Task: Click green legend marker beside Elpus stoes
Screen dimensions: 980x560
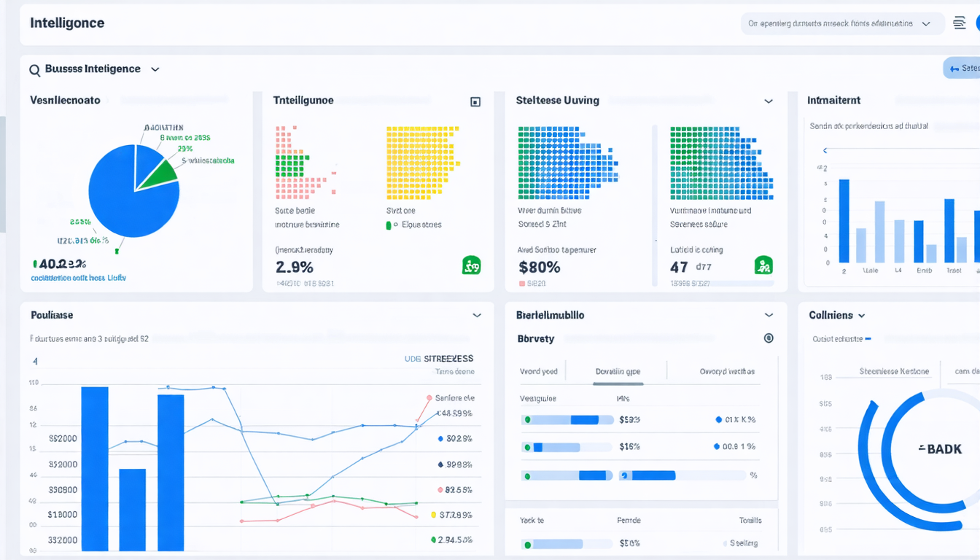Action: click(389, 225)
